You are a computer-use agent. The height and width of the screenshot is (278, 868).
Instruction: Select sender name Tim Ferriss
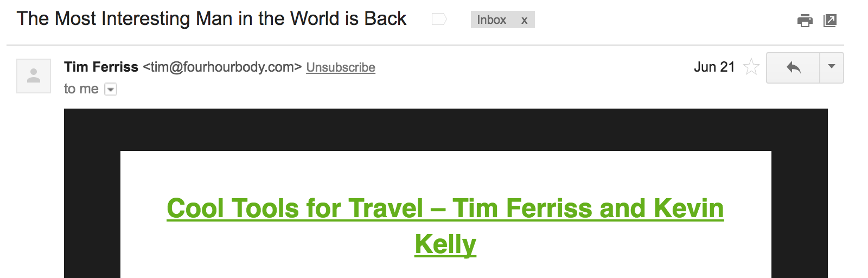click(101, 67)
